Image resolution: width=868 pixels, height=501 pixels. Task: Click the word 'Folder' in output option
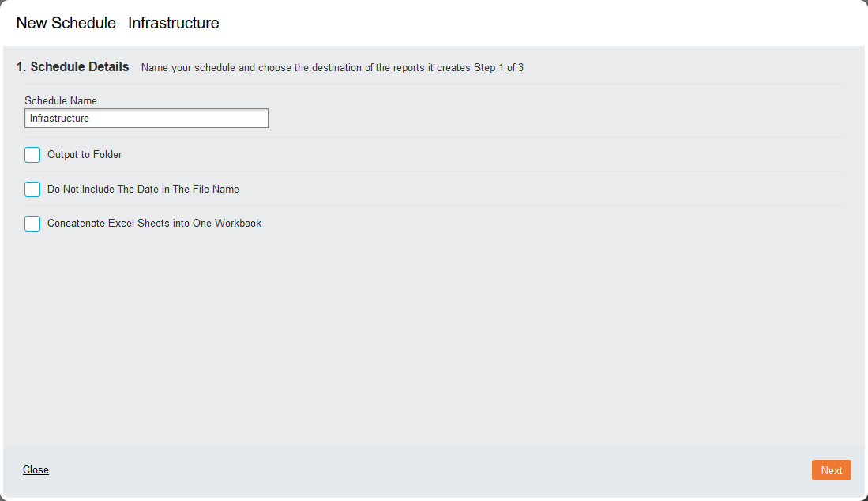tap(107, 154)
